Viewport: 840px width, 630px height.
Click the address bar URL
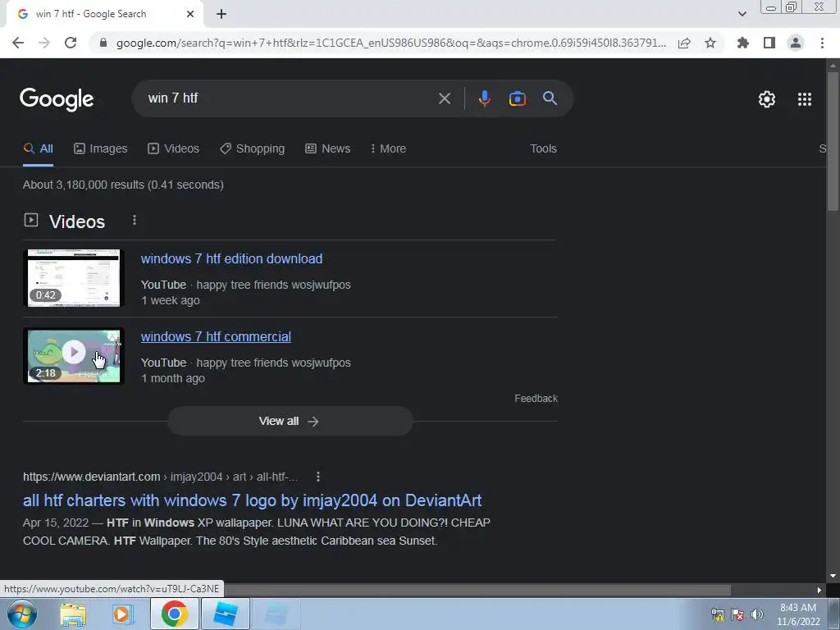(391, 43)
